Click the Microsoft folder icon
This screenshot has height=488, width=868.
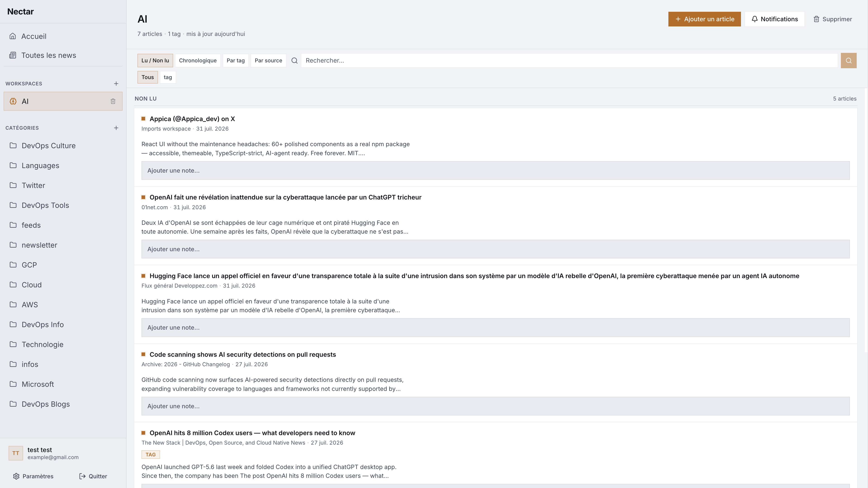coord(13,384)
